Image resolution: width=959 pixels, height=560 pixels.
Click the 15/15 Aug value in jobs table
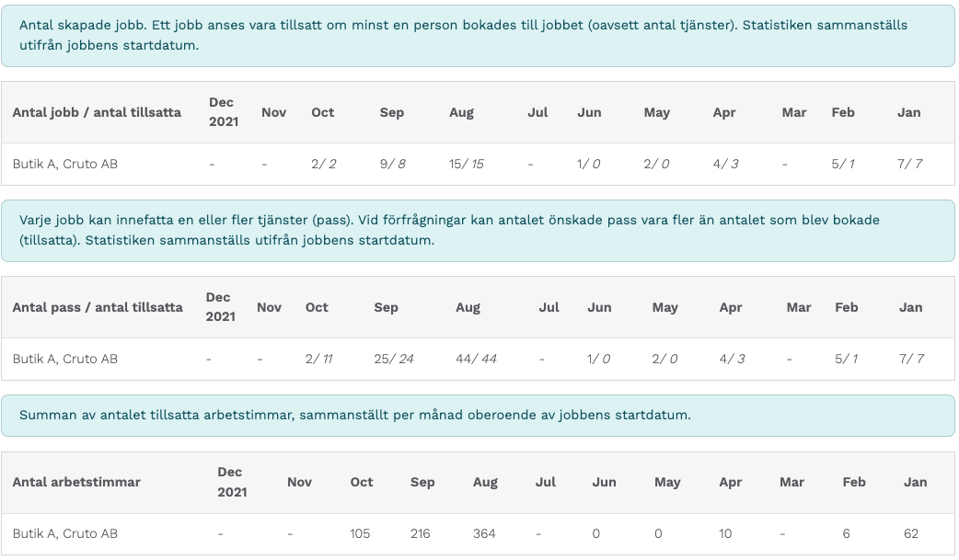tap(466, 164)
